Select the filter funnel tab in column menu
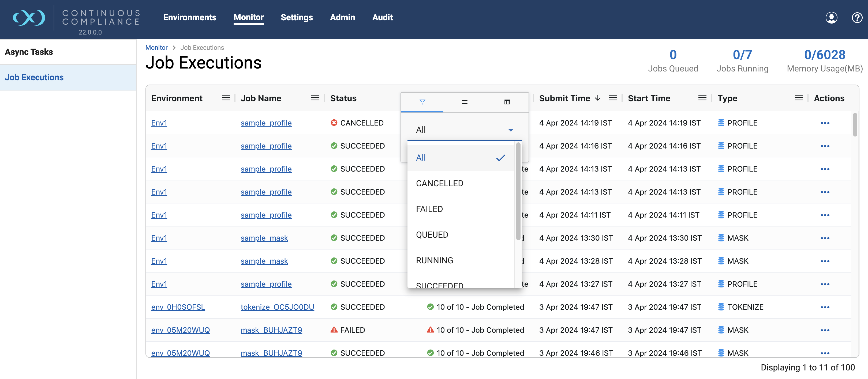Screen dimensions: 868x379 pyautogui.click(x=422, y=102)
